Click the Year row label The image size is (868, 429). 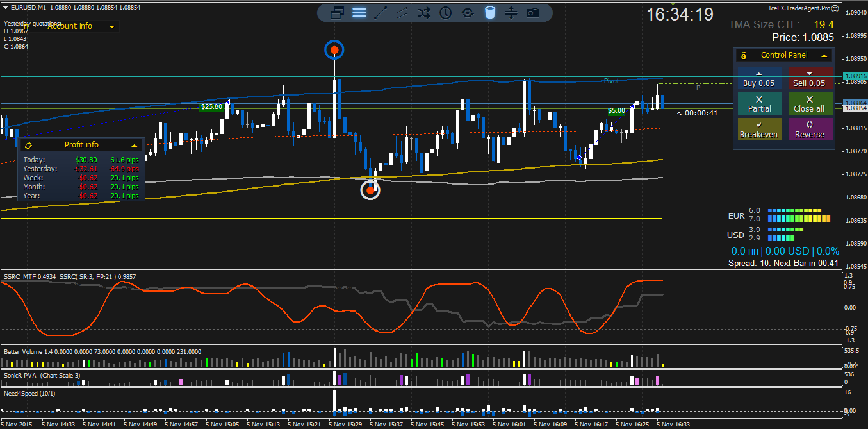(31, 196)
